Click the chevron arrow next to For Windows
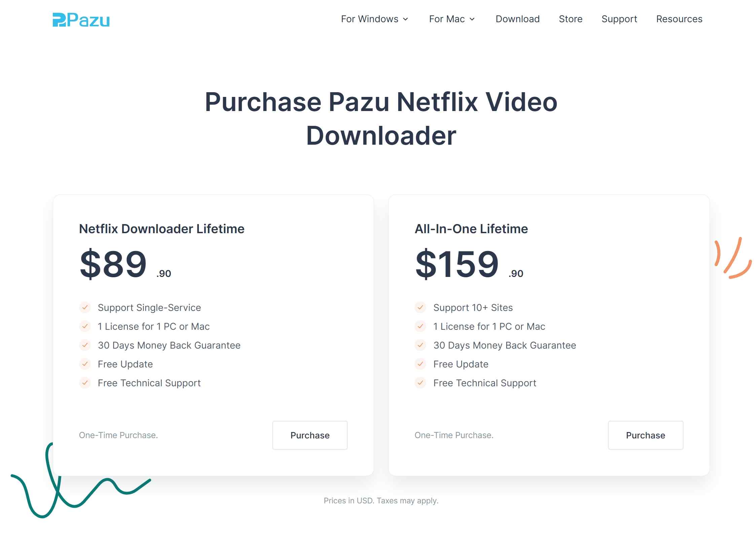 click(x=406, y=19)
